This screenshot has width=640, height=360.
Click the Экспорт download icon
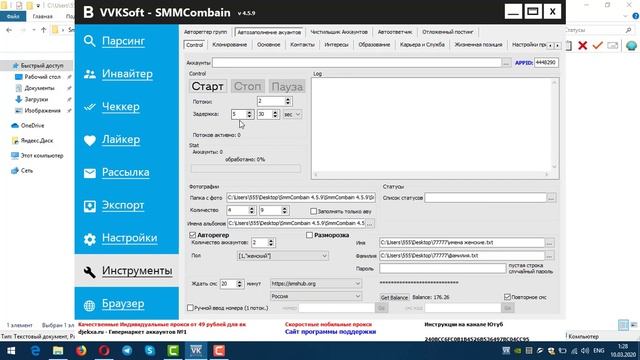tap(89, 206)
